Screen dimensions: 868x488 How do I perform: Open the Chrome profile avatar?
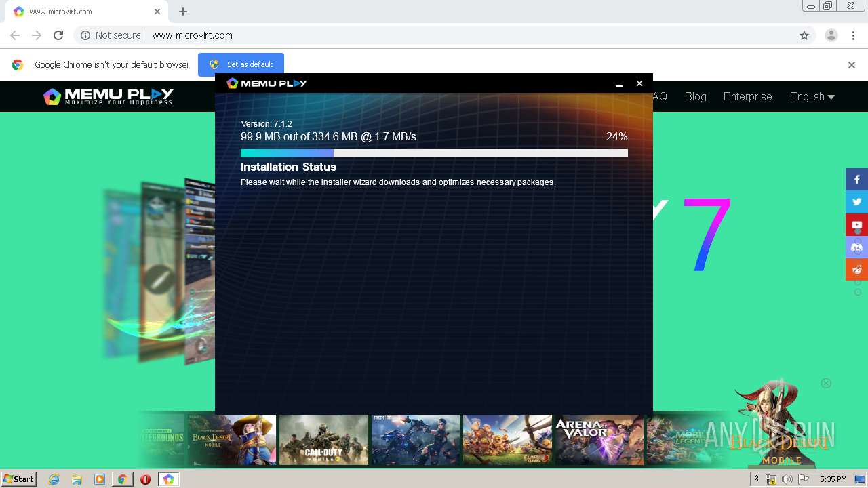click(x=831, y=35)
